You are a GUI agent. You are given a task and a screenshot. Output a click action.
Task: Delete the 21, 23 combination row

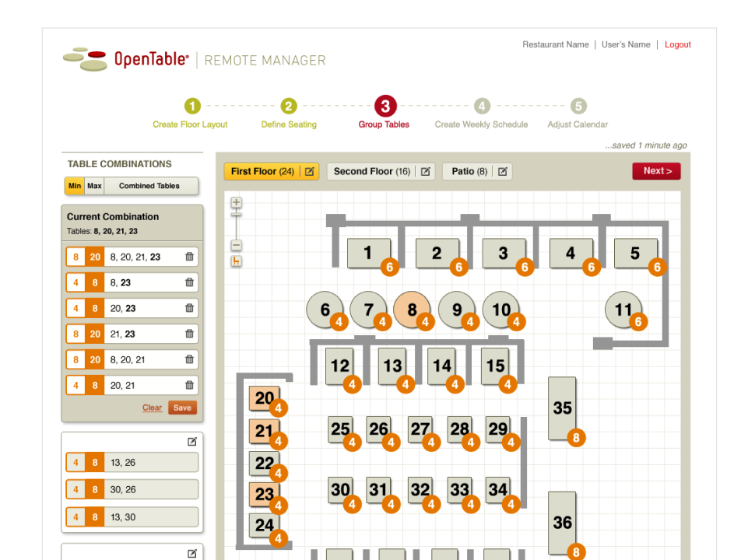coord(189,334)
